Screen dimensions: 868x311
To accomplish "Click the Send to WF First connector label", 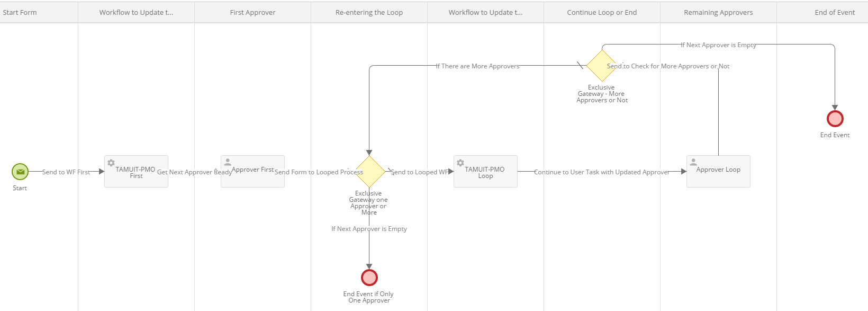I will pyautogui.click(x=66, y=172).
